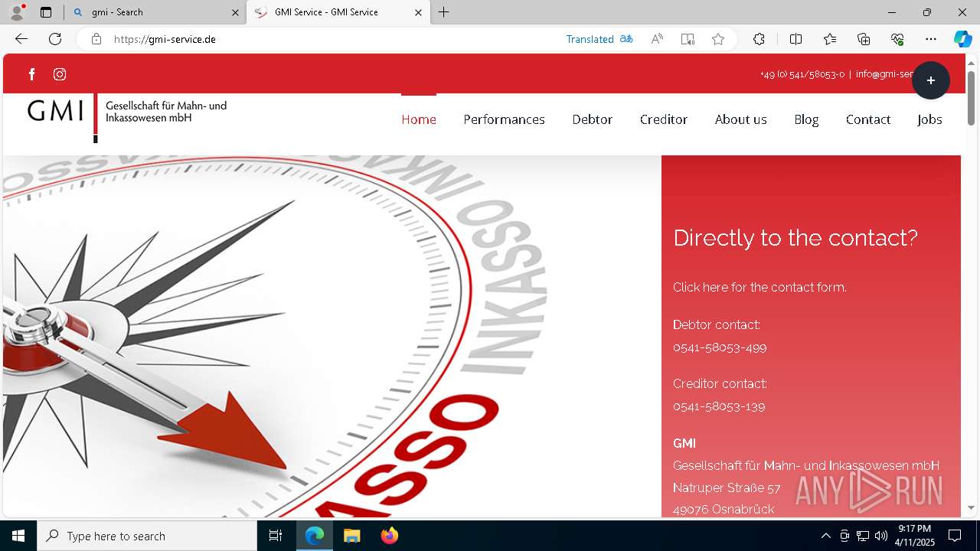Click the Read aloud icon
The width and height of the screenshot is (980, 551).
[657, 39]
